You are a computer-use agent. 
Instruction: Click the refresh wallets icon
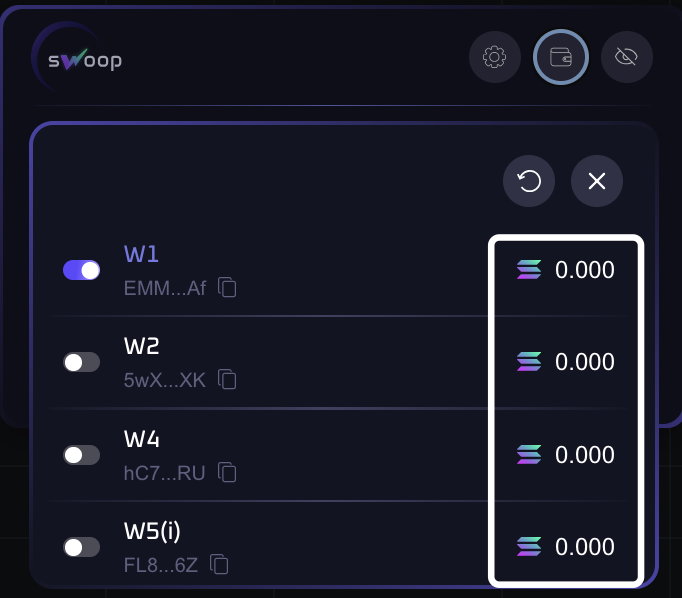(529, 181)
